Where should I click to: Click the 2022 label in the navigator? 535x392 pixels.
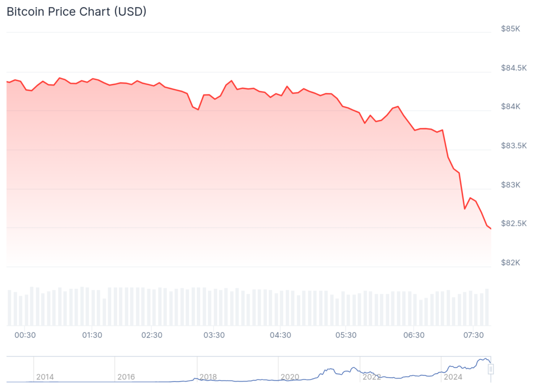click(371, 377)
